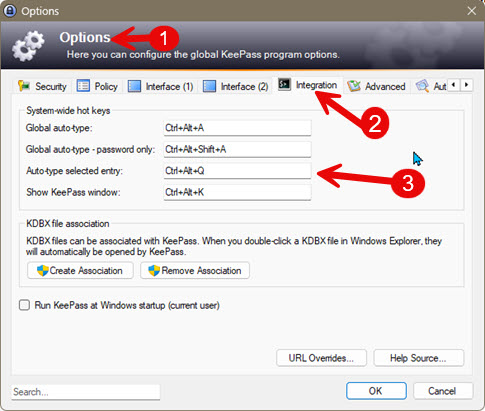Click the Remove Association button

pos(195,270)
